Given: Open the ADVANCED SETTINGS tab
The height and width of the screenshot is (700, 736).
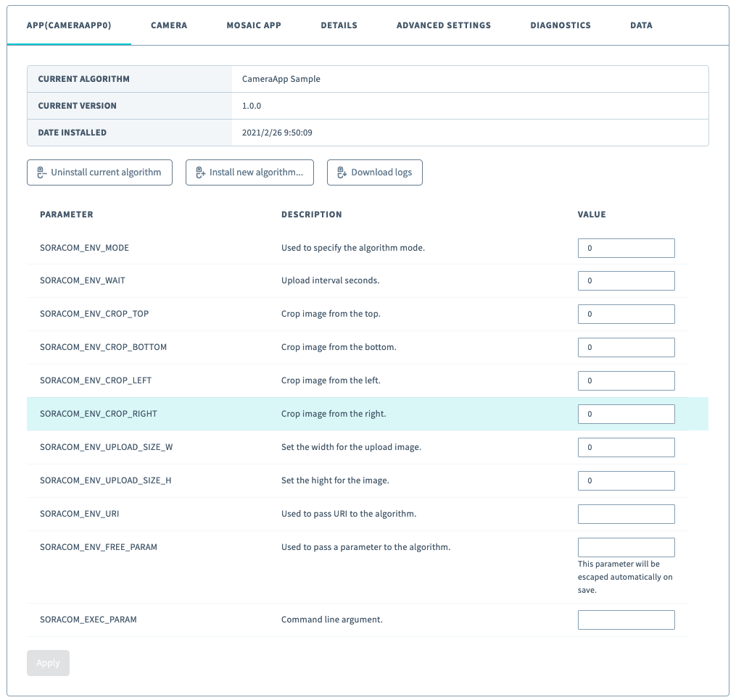Looking at the screenshot, I should point(444,25).
